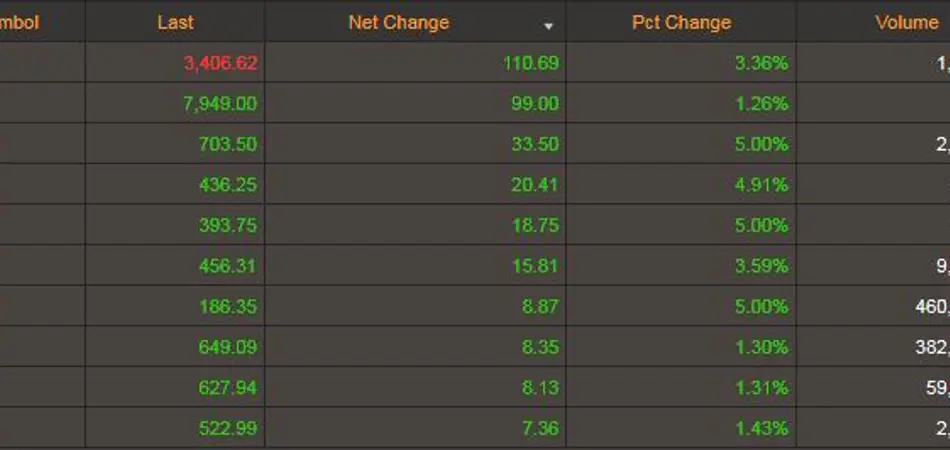Click the 7,949.00 last price cell
The width and height of the screenshot is (950, 450).
(220, 104)
